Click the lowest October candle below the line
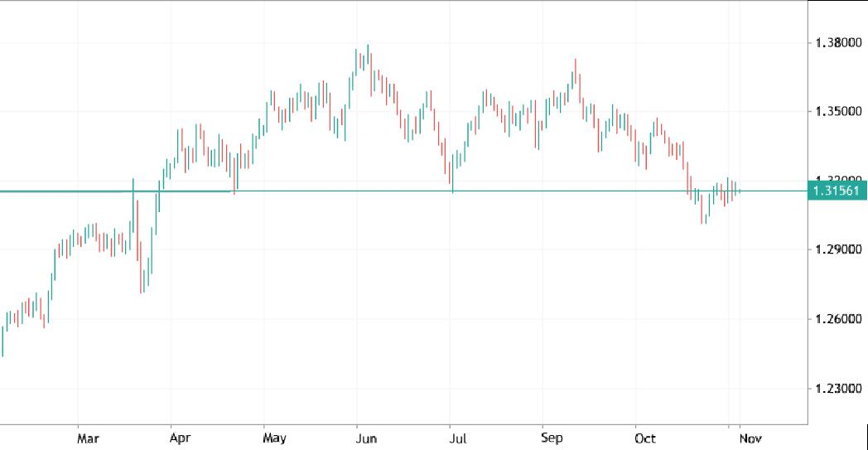 click(x=703, y=211)
